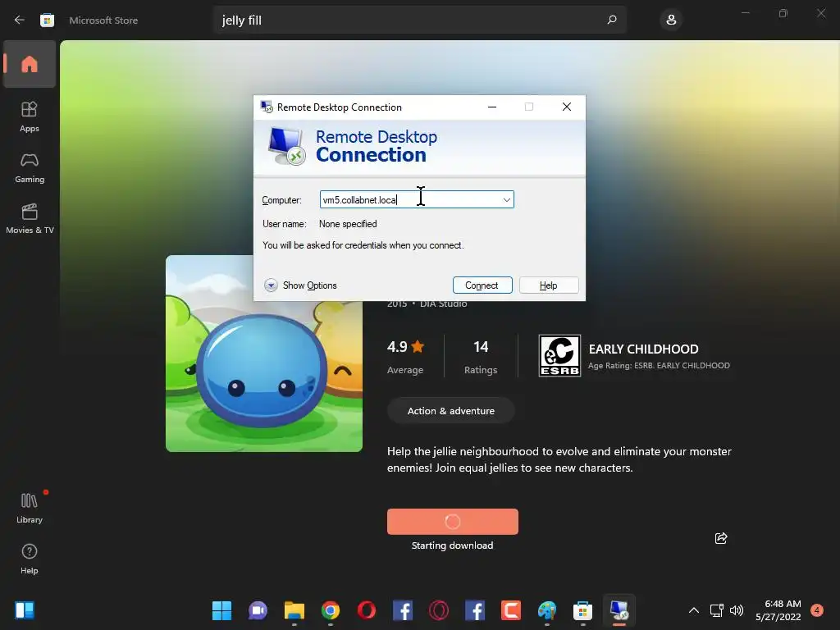Image resolution: width=840 pixels, height=630 pixels.
Task: Open File Explorer from the taskbar
Action: coord(294,610)
